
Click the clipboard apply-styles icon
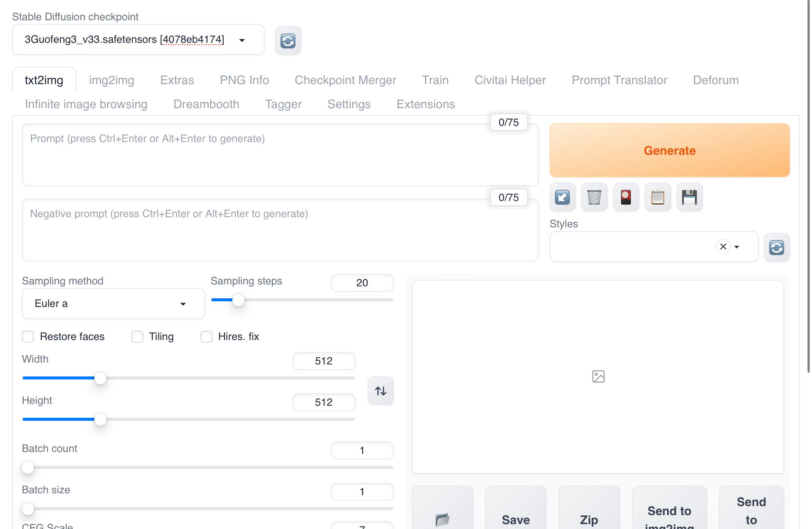click(657, 197)
